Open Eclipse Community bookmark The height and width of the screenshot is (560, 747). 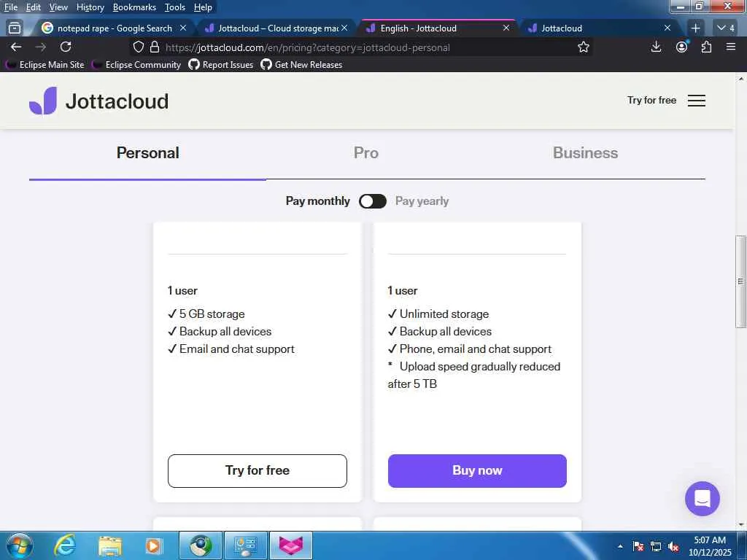click(136, 64)
